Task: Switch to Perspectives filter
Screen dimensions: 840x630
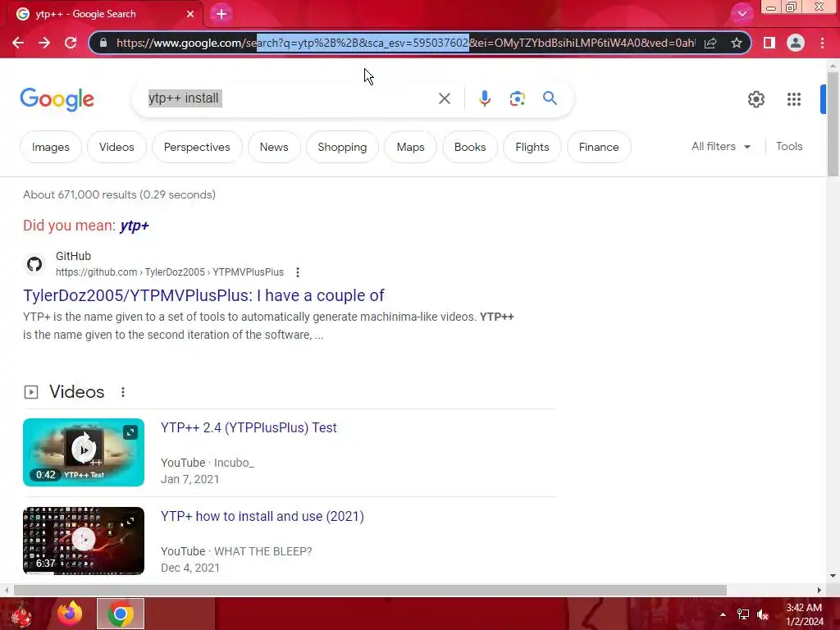Action: click(x=197, y=147)
